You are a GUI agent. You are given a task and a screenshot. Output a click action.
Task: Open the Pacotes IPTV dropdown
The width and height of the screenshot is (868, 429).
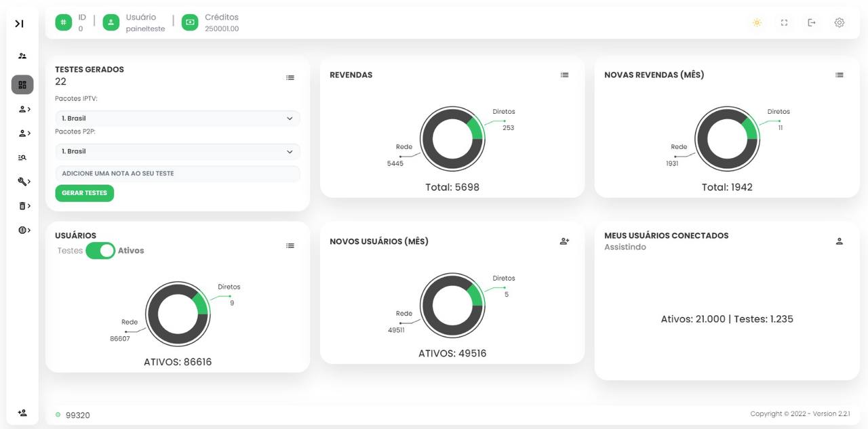(x=177, y=119)
